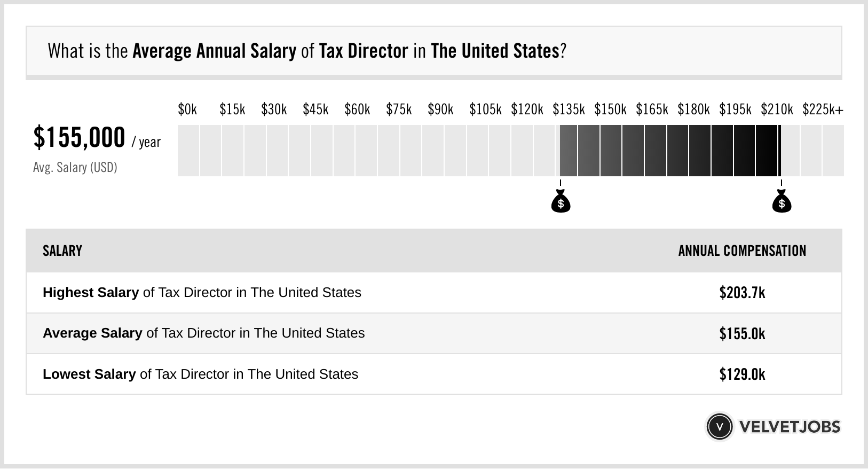The height and width of the screenshot is (469, 868).
Task: Click the Average Annual Salary title heading
Action: 306,51
